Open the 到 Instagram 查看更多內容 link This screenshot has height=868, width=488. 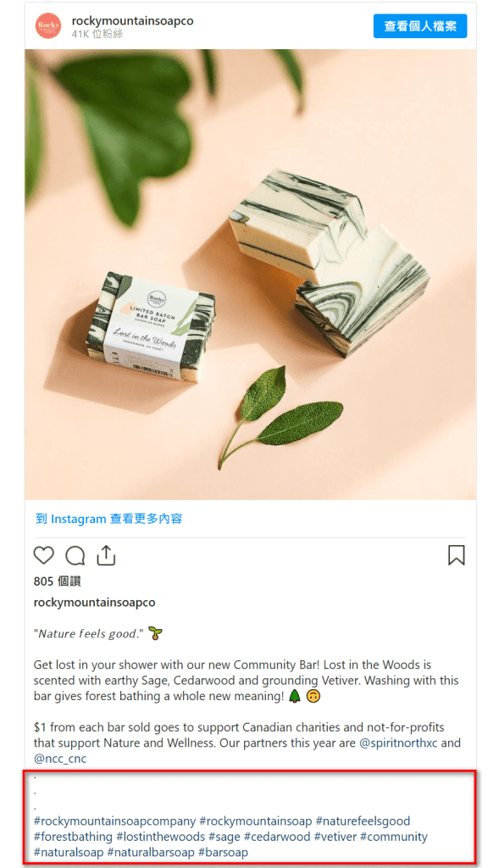tap(109, 519)
